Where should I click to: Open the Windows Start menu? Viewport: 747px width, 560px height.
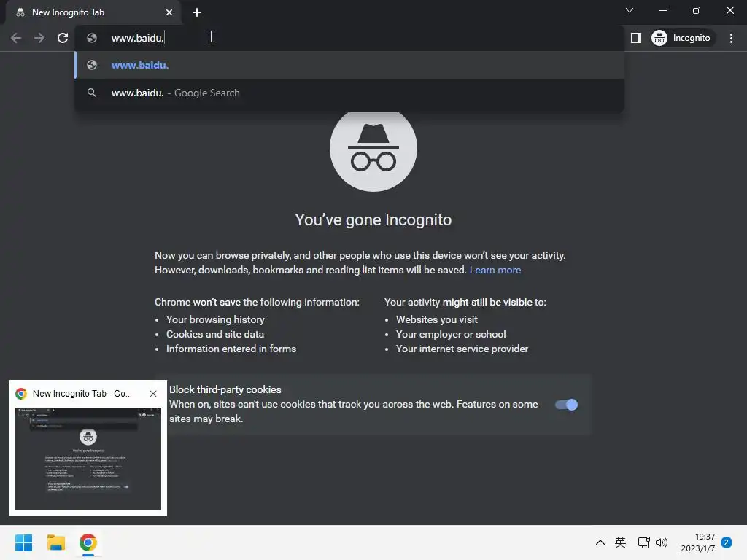click(x=24, y=542)
